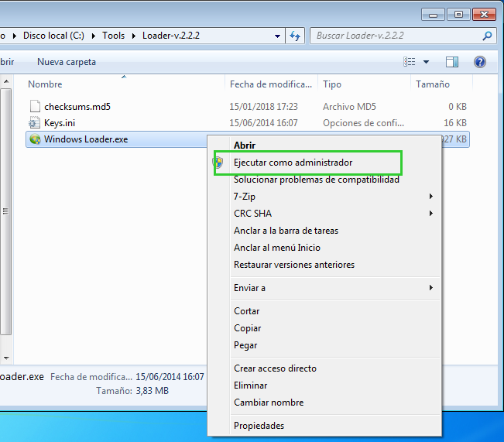Open view options dropdown arrow
Screen dimensions: 504x442
pos(427,62)
